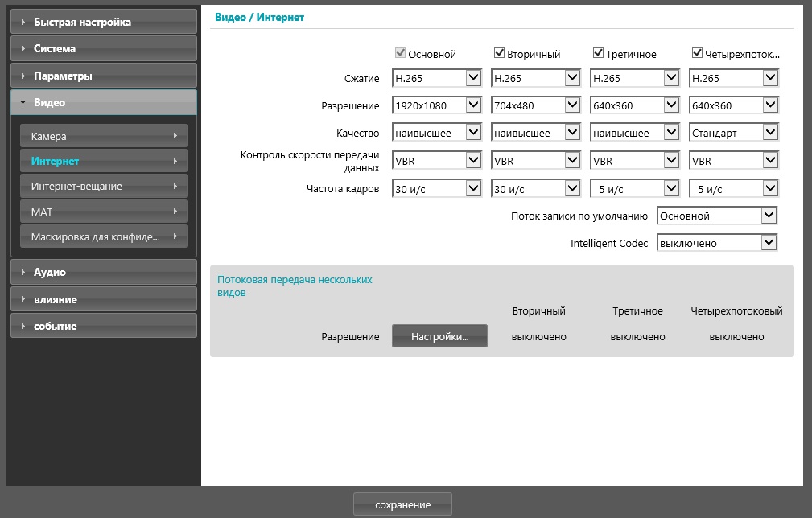The width and height of the screenshot is (812, 518).
Task: Open Третичное 640x360 resolution dropdown
Action: click(x=635, y=105)
